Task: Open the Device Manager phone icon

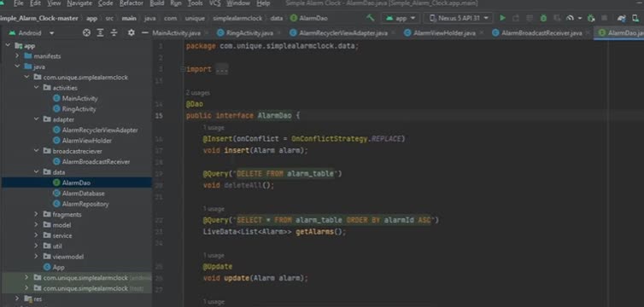Action: pos(635,18)
